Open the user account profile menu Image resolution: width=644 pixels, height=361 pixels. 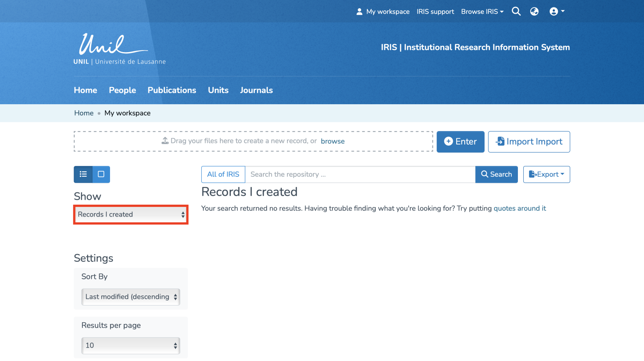click(x=557, y=11)
